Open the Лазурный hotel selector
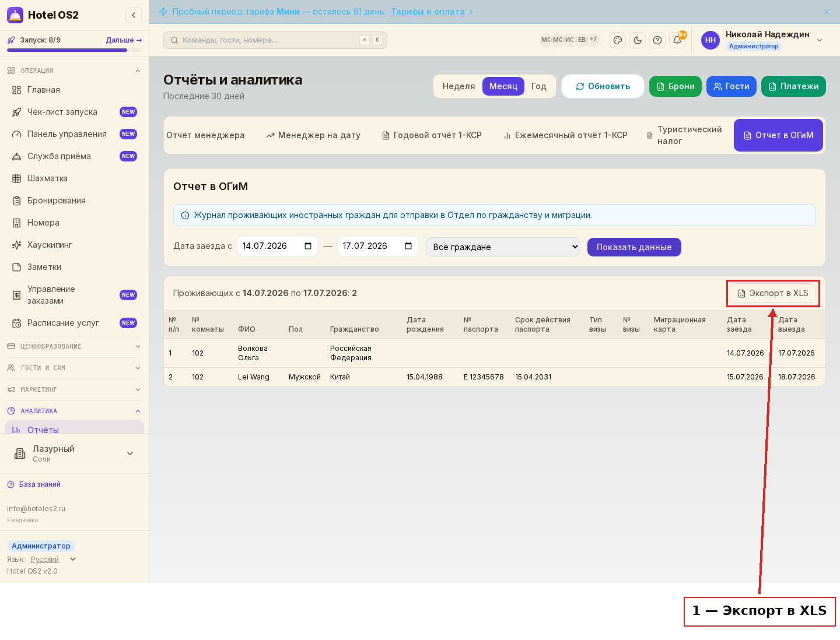 74,453
